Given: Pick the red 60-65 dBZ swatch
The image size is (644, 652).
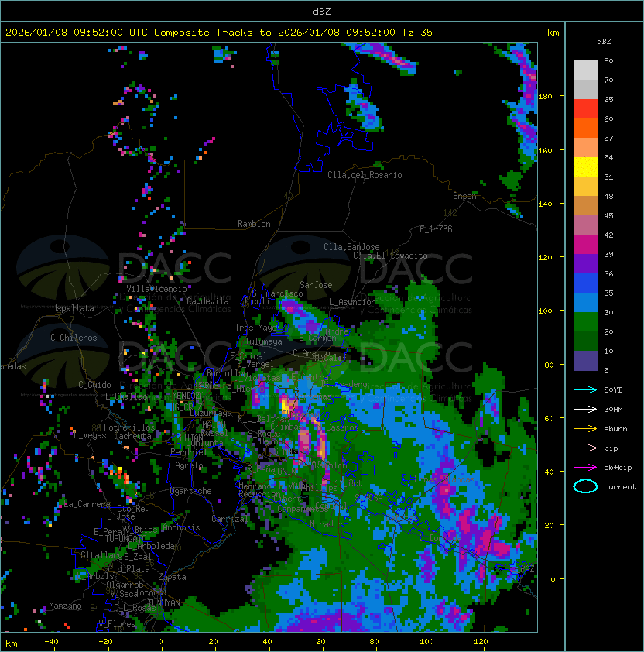Looking at the screenshot, I should 585,109.
